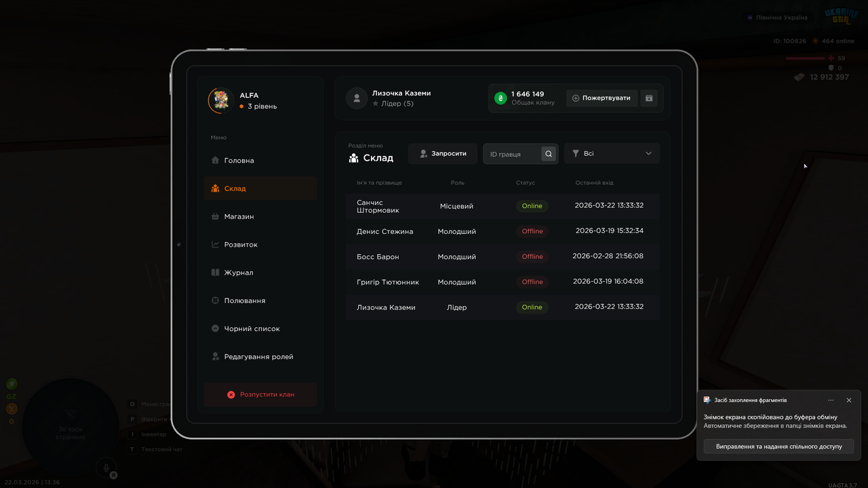Click the Ім'я та прізвище column header
Screen dimensions: 868x488
379,183
